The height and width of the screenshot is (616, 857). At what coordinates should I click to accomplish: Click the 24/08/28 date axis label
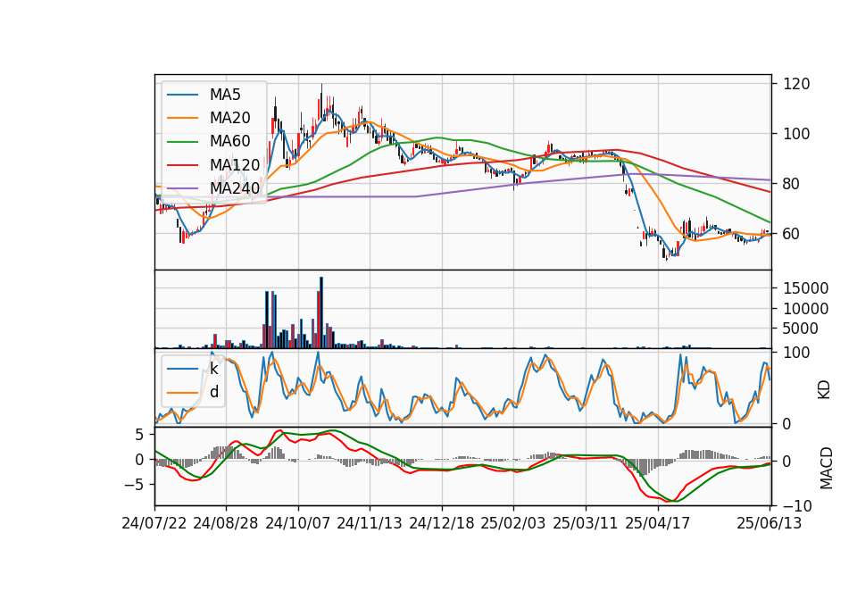coord(226,523)
